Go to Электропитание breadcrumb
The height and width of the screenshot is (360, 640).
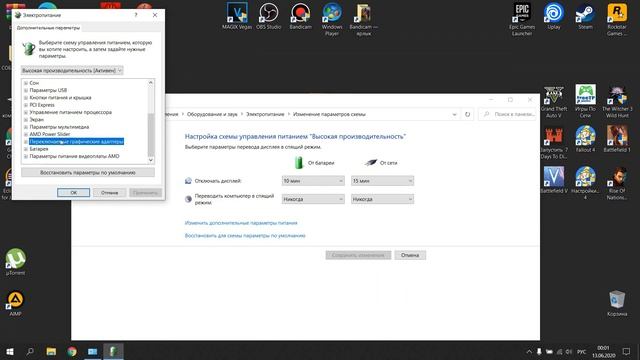click(x=265, y=114)
